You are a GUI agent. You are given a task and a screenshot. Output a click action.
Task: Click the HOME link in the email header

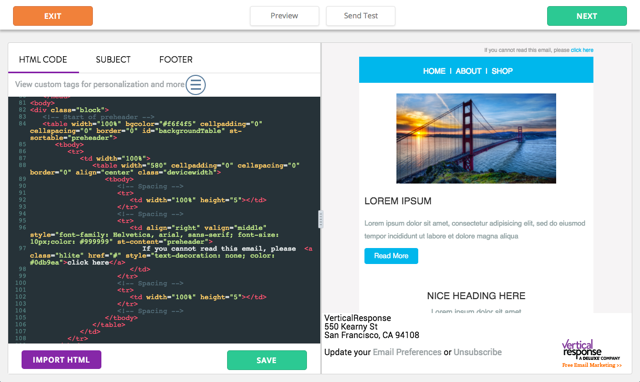coord(434,71)
